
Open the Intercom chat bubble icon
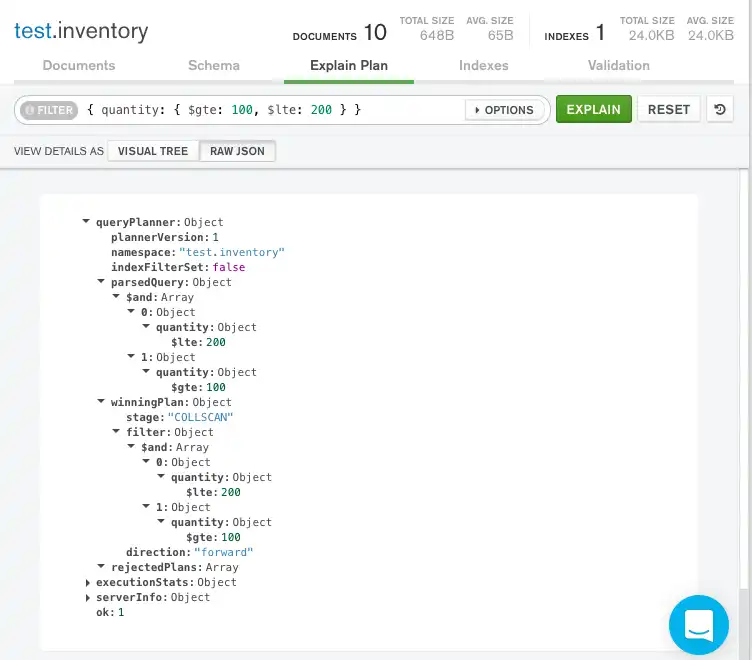pyautogui.click(x=699, y=625)
